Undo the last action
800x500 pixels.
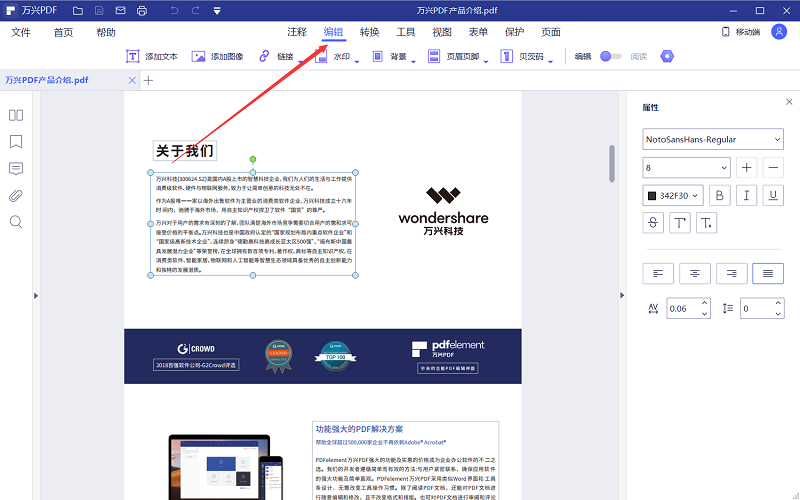(174, 10)
